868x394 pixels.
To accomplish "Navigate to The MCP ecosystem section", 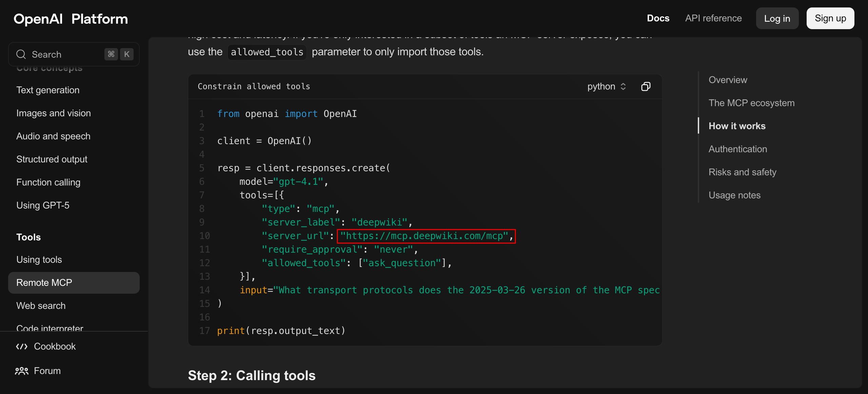I will 751,103.
